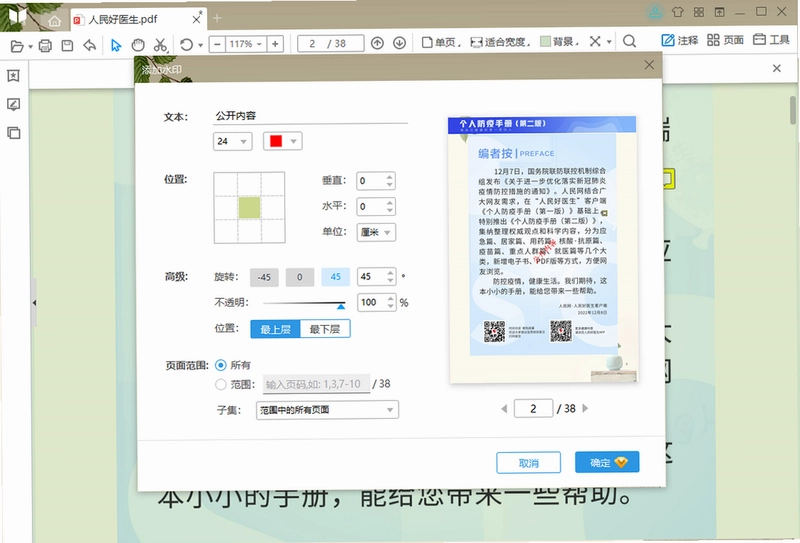This screenshot has width=800, height=543.
Task: Open 背景 background option
Action: [557, 42]
